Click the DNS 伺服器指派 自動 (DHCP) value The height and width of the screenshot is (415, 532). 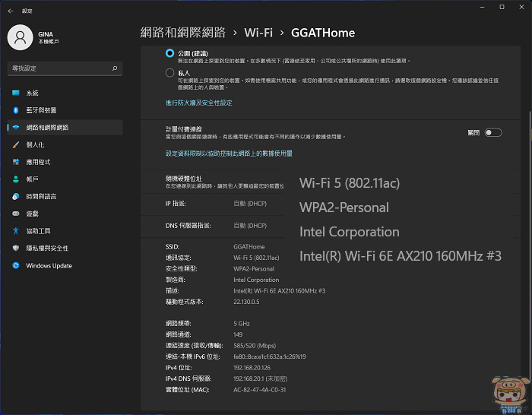pyautogui.click(x=250, y=226)
